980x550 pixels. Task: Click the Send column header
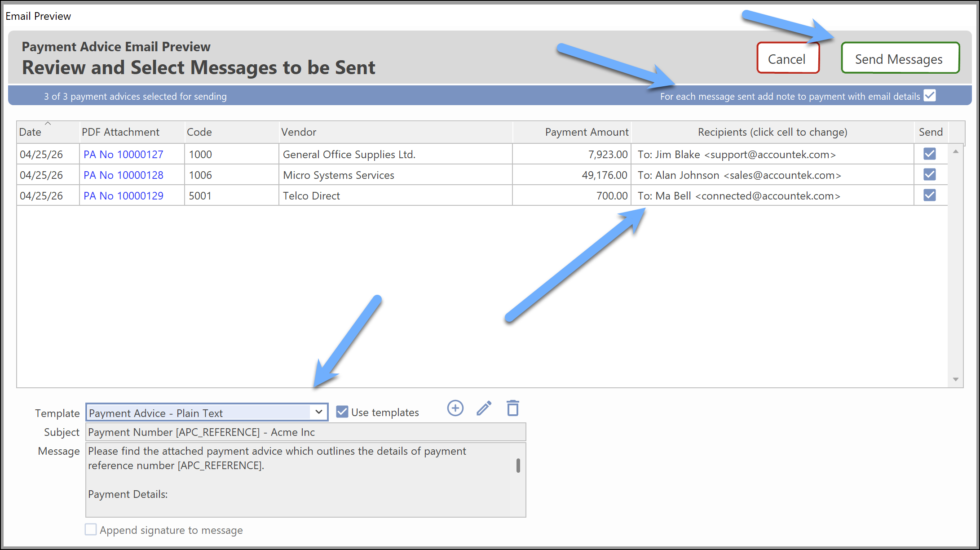pos(931,132)
